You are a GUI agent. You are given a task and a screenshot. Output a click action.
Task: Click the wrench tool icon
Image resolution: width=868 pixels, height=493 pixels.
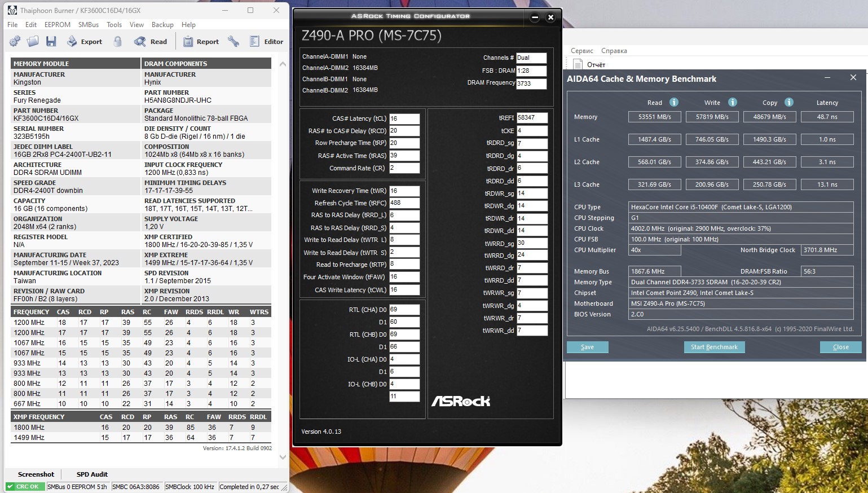click(x=233, y=41)
